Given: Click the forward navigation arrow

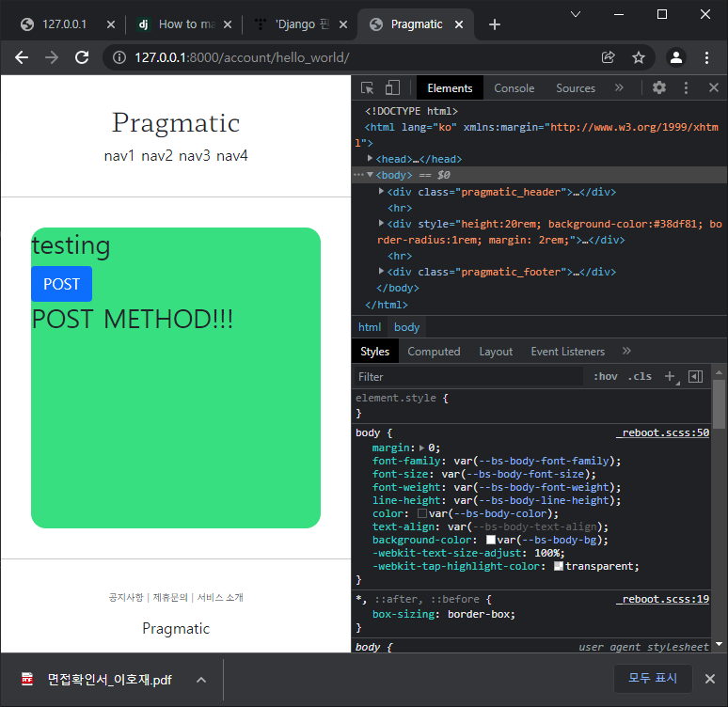Looking at the screenshot, I should tap(52, 57).
